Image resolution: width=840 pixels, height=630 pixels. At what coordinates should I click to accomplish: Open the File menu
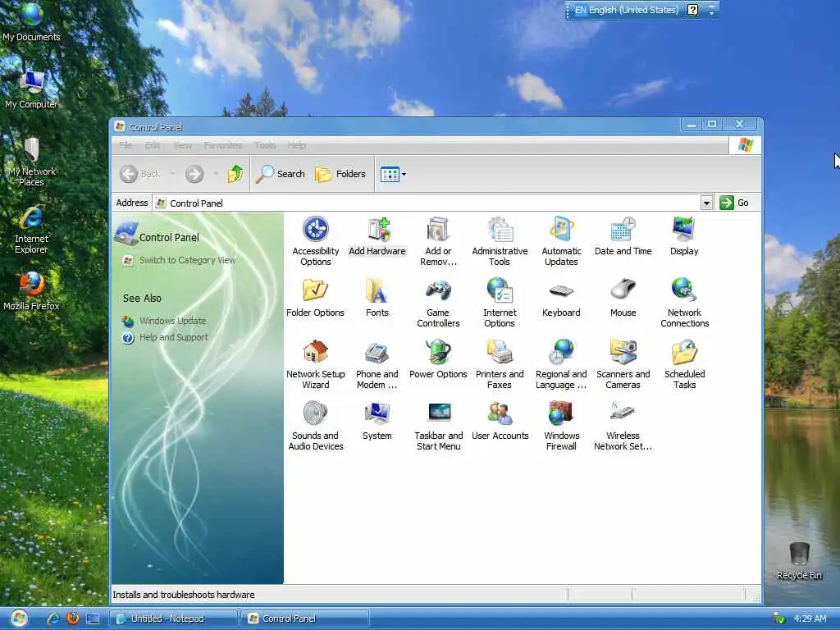126,145
